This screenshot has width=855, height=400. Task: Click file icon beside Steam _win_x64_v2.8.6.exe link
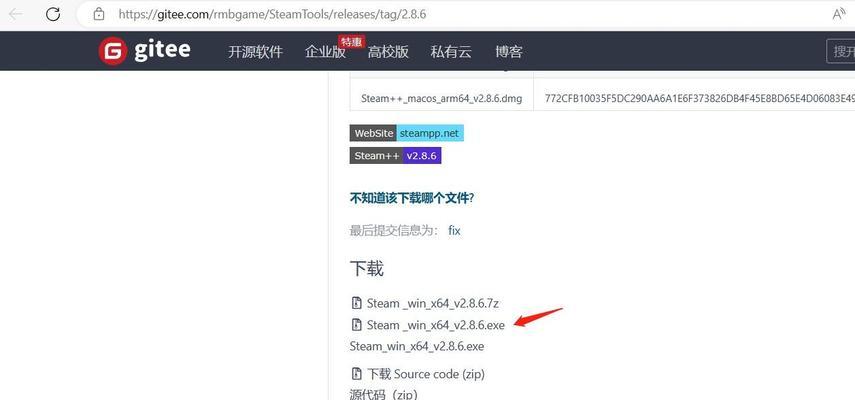[356, 325]
